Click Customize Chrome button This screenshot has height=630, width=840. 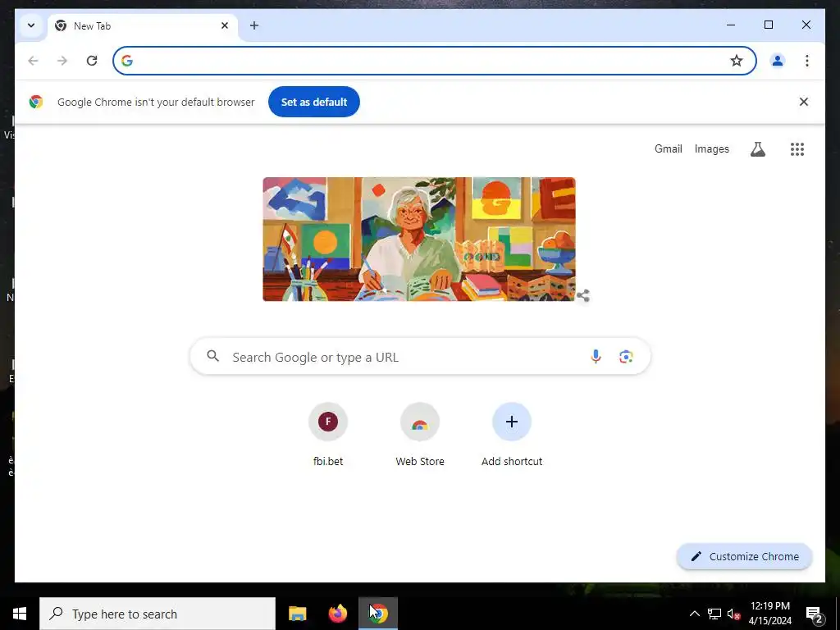pos(745,556)
